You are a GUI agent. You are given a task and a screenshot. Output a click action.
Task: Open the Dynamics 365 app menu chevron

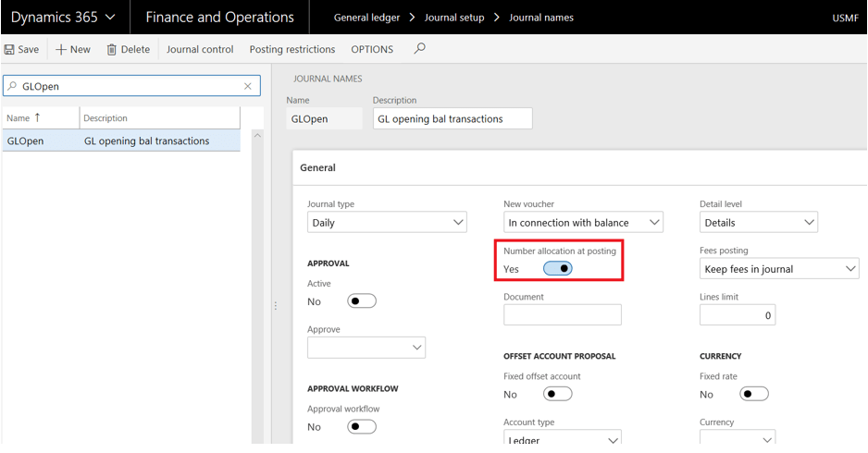111,18
